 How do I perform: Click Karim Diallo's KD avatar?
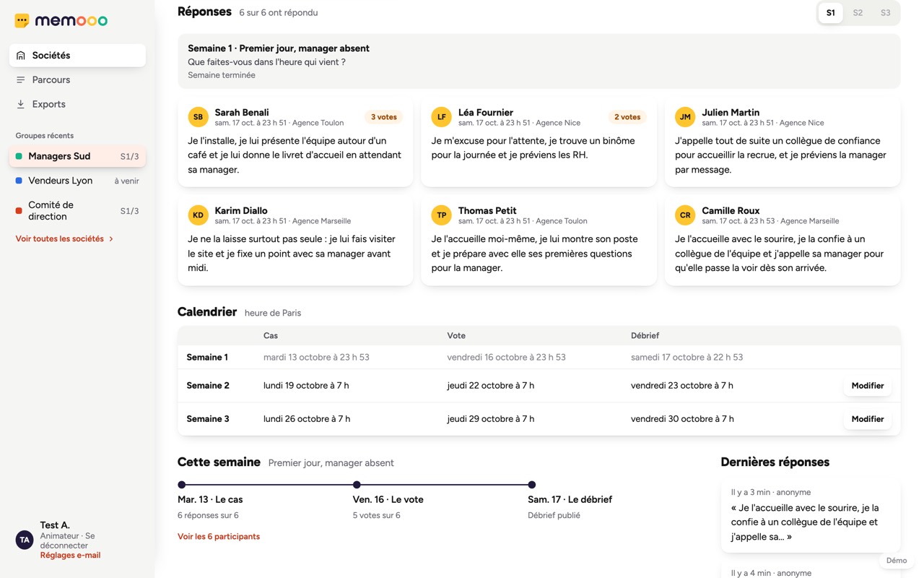tap(198, 215)
